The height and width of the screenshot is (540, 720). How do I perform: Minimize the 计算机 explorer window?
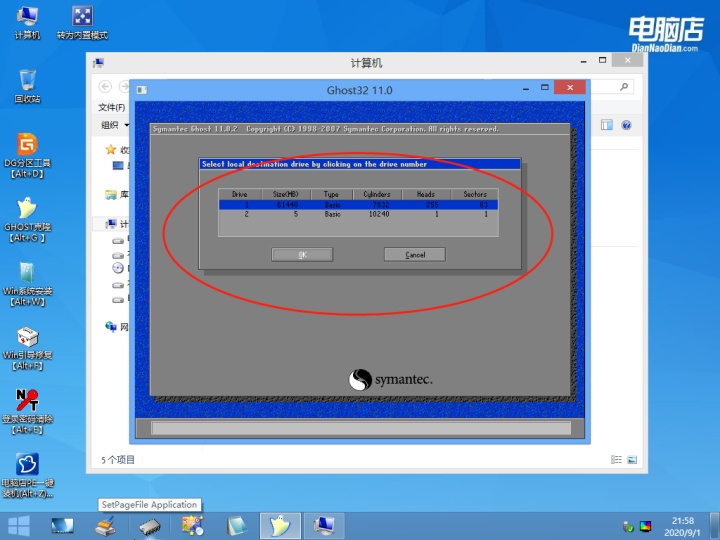(583, 61)
